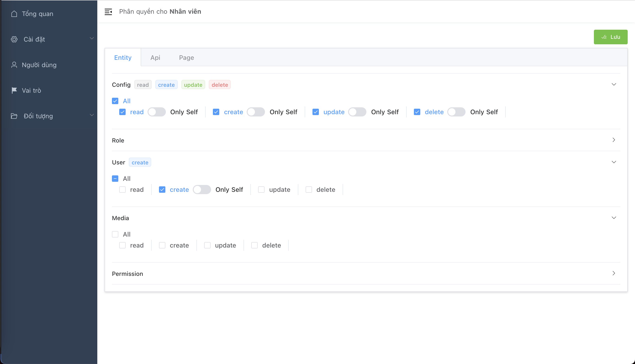The width and height of the screenshot is (635, 364).
Task: Uncheck the Config delete checkbox
Action: tap(417, 112)
